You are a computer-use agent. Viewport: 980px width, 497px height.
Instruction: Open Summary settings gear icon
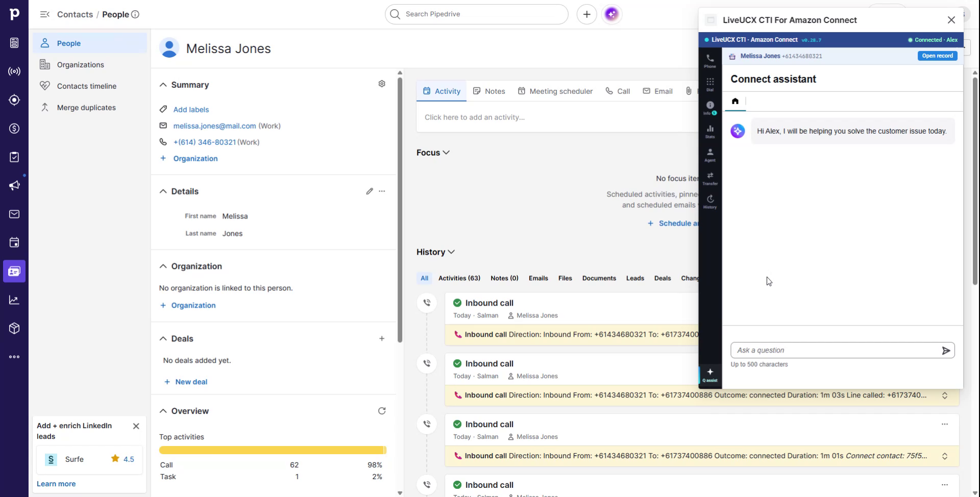(382, 84)
